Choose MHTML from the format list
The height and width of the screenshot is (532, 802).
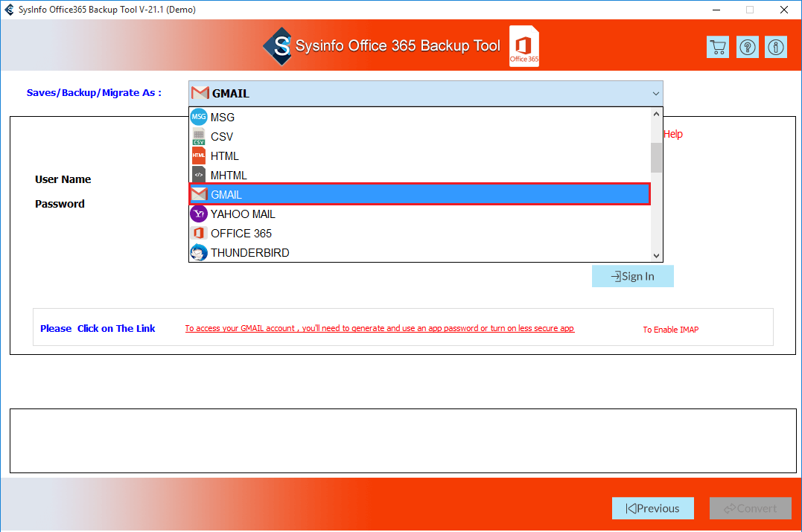420,176
